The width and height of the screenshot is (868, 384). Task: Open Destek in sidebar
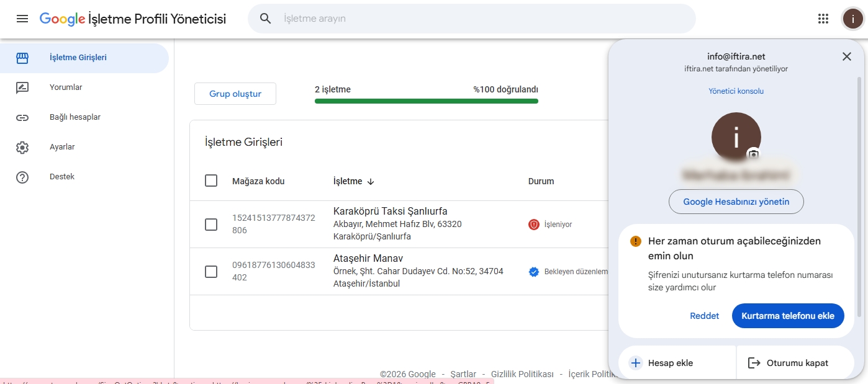click(x=84, y=177)
